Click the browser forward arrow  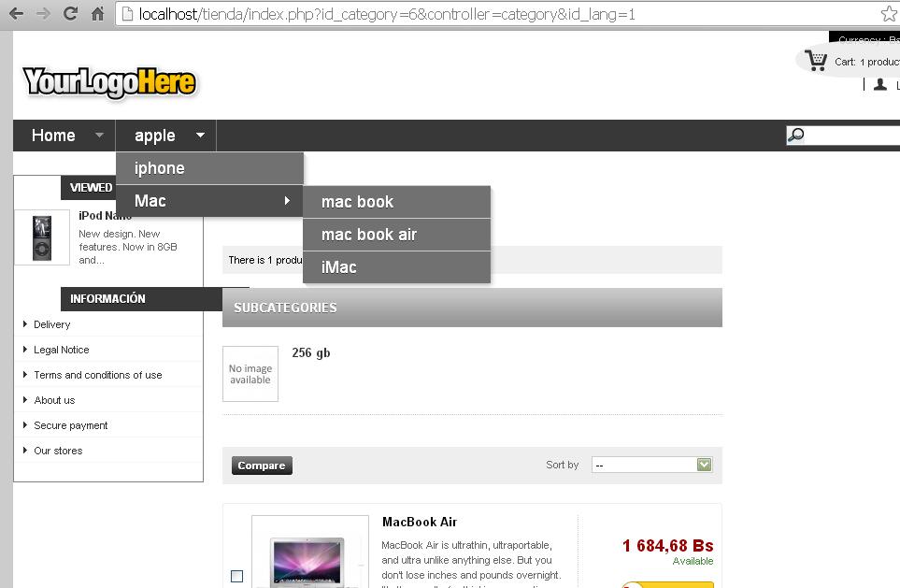pyautogui.click(x=44, y=14)
